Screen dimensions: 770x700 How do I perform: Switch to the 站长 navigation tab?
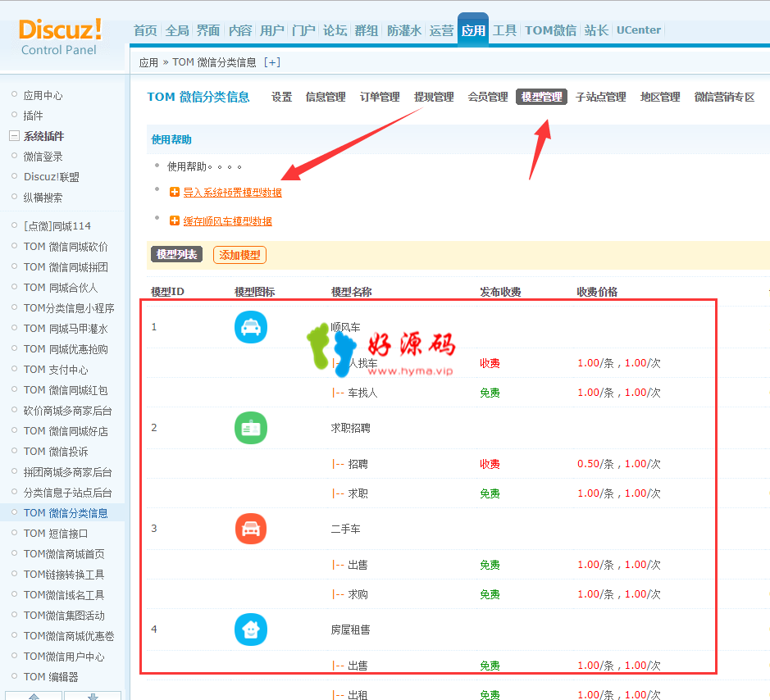597,30
